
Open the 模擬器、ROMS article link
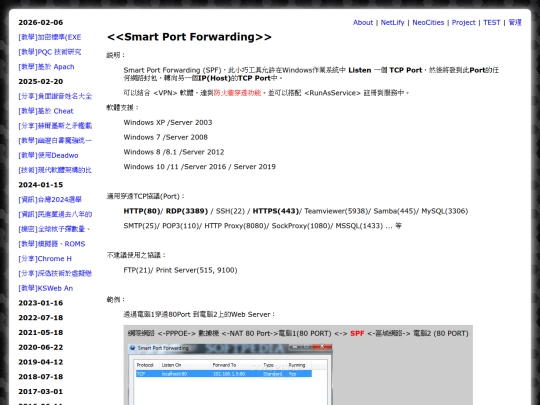coord(52,244)
